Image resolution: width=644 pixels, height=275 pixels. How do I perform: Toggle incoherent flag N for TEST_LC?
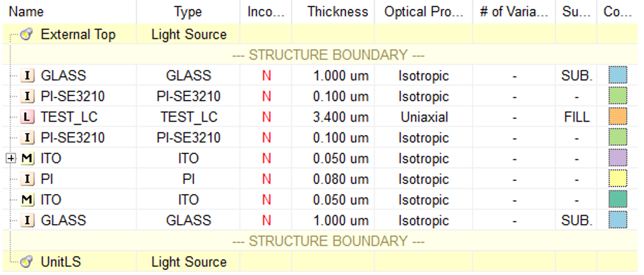[x=266, y=117]
